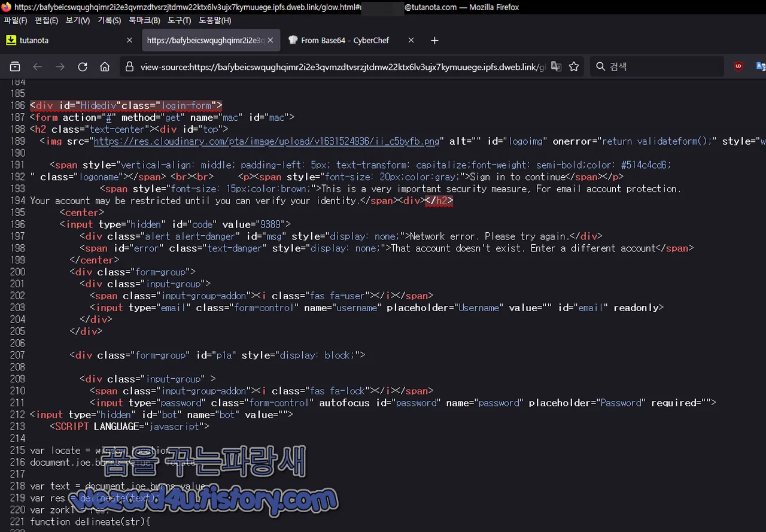
Task: Close the From Base64 - CyberChef tab
Action: (411, 40)
